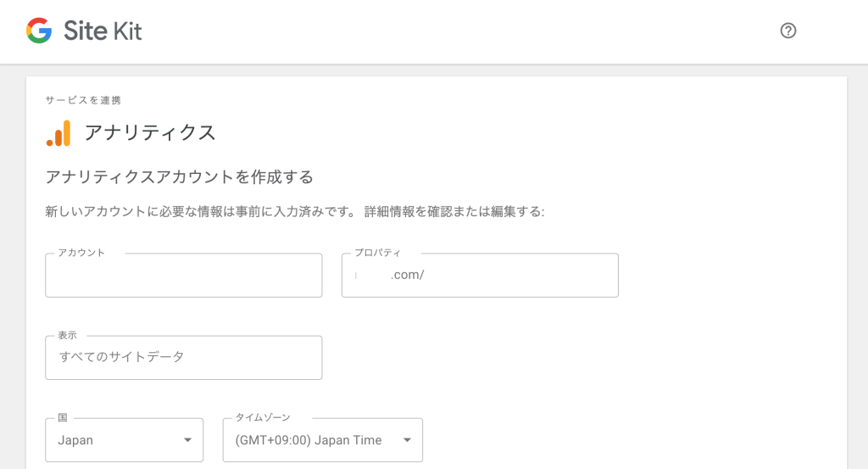The width and height of the screenshot is (868, 469).
Task: Open the タイムゾーン dropdown (GMT+09:00) Japan Time
Action: tap(323, 440)
